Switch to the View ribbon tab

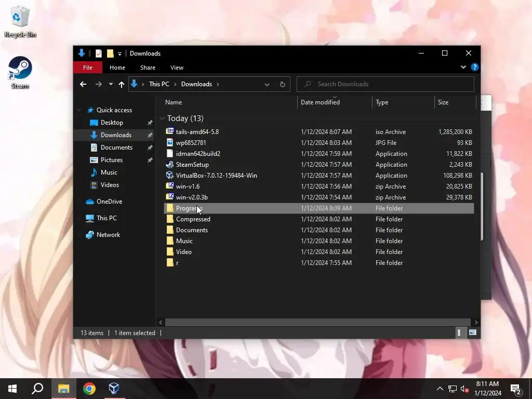(x=177, y=68)
